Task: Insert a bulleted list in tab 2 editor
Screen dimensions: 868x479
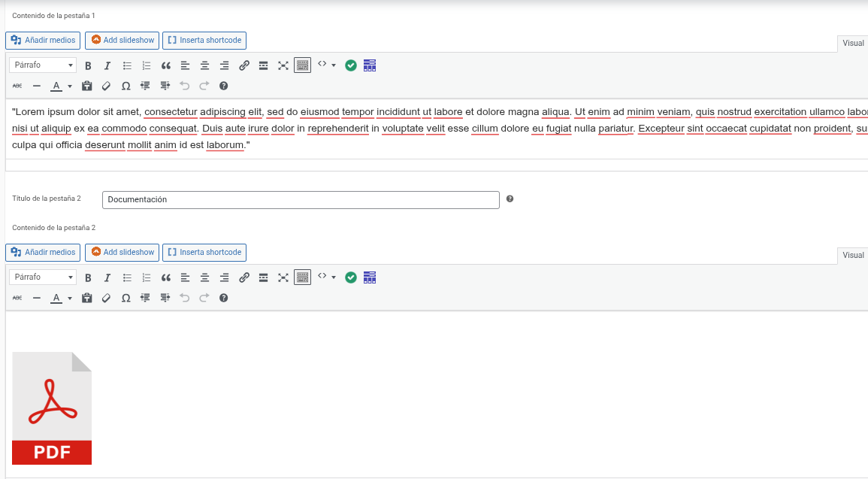Action: (x=126, y=277)
